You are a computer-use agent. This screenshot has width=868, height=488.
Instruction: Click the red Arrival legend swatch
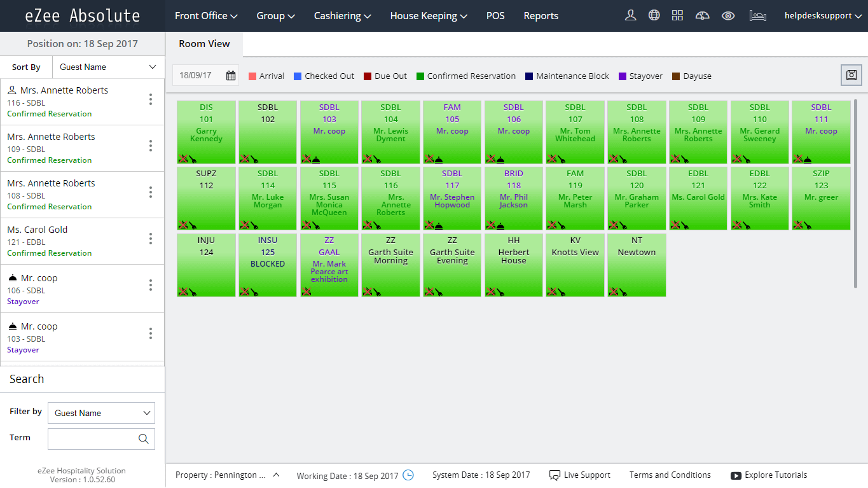[252, 76]
